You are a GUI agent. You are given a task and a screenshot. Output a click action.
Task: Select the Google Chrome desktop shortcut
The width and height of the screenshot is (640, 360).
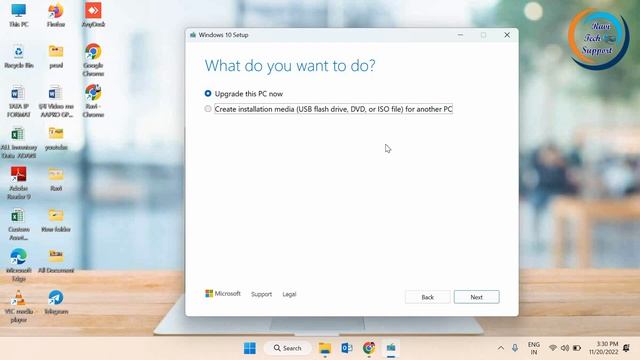[93, 60]
